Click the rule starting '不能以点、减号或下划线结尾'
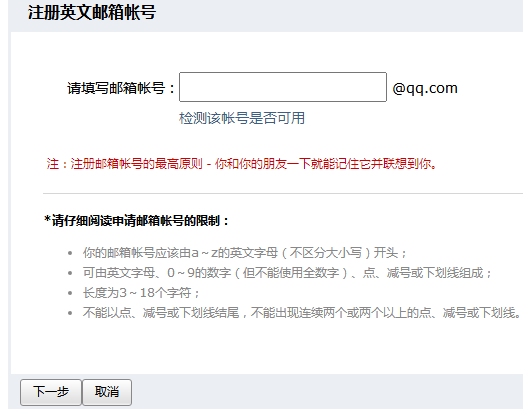Viewport: 523px width, 409px height. click(x=302, y=313)
